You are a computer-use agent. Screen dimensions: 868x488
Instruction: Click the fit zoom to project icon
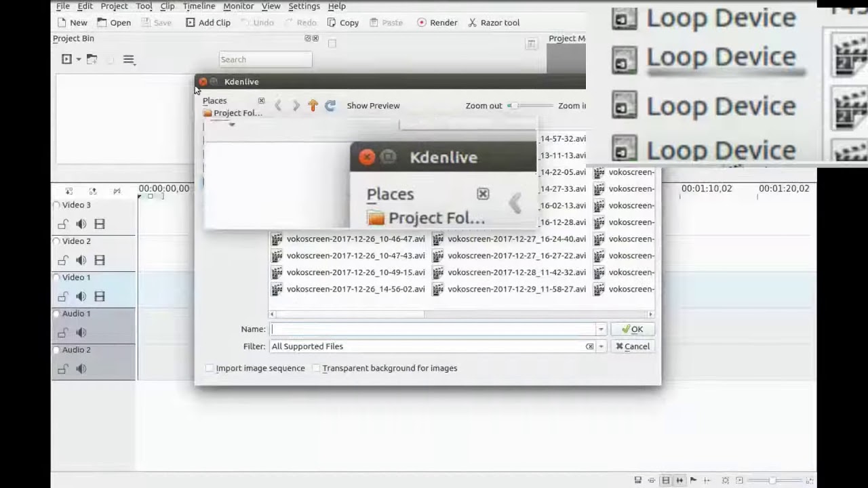726,481
